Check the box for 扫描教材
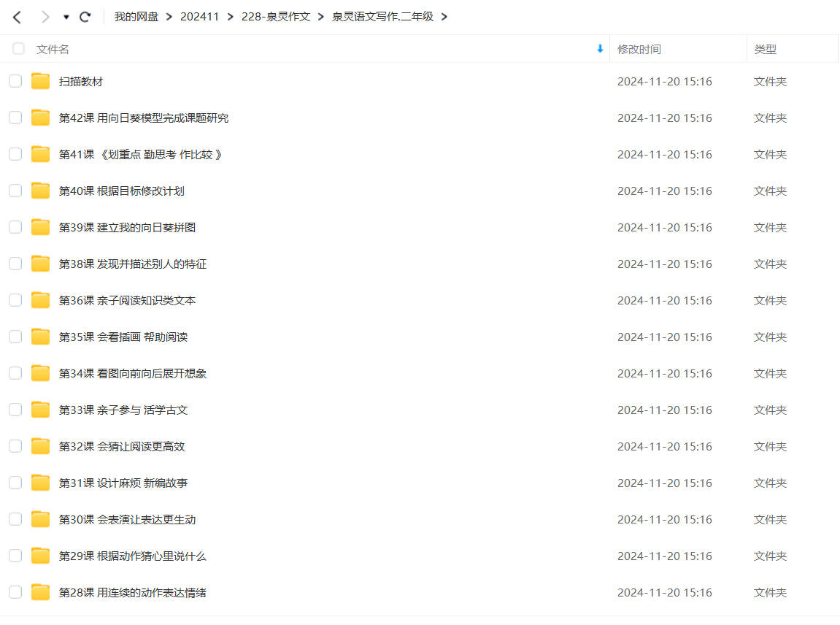The image size is (840, 625). 15,81
